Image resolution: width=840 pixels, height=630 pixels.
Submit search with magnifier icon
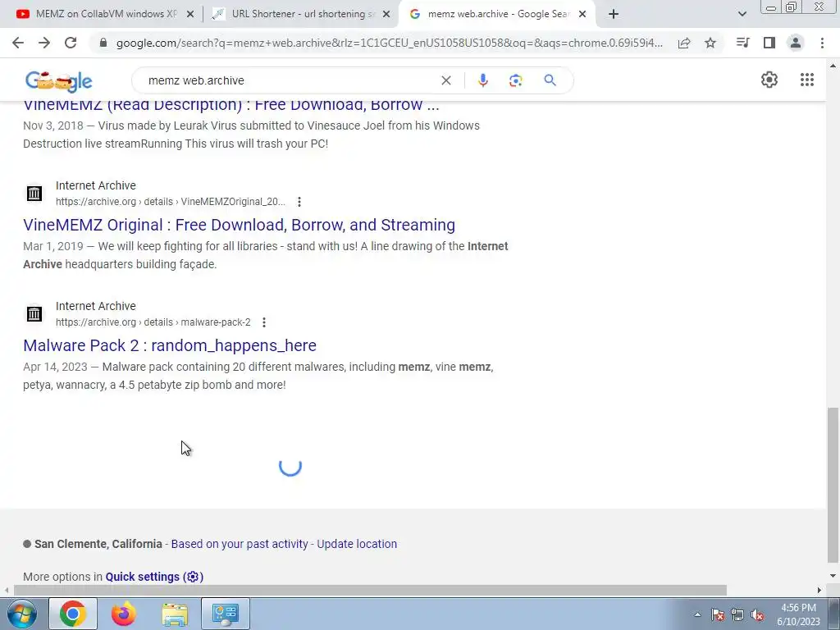pos(550,80)
